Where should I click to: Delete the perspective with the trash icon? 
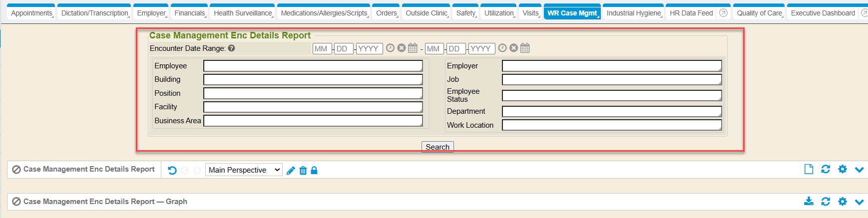coord(303,171)
